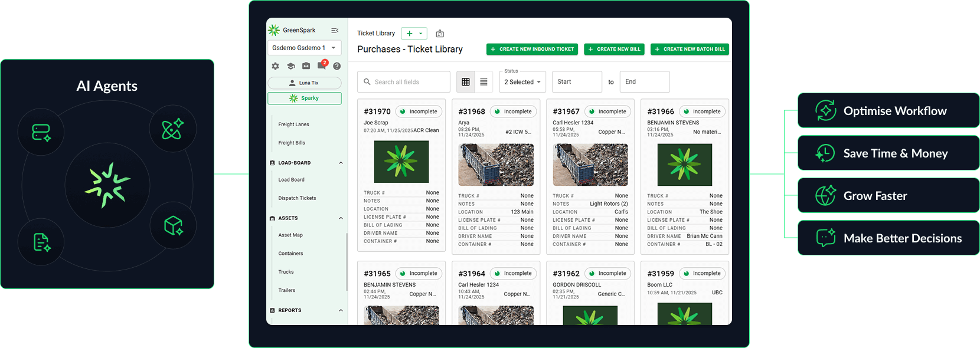Open the chat messages icon with badge
This screenshot has width=980, height=348.
pyautogui.click(x=321, y=65)
